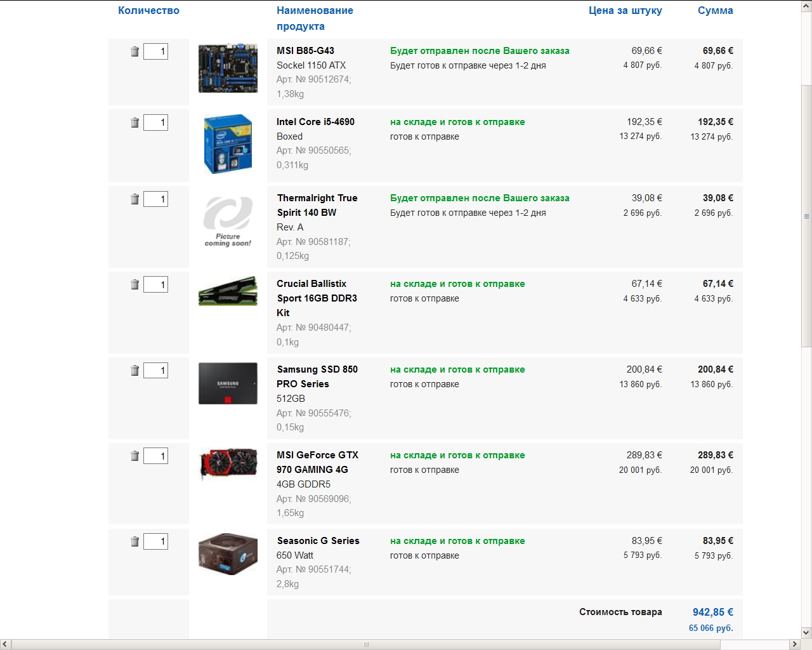Viewport: 812px width, 650px height.
Task: Change quantity field for Samsung SSD 850 PRO
Action: [x=155, y=370]
